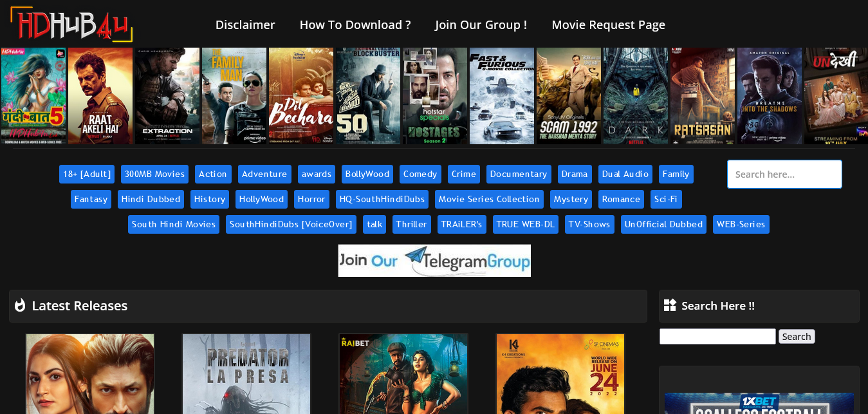Screen dimensions: 868x414
Task: Click the 1XBET advertisement banner
Action: point(759,403)
